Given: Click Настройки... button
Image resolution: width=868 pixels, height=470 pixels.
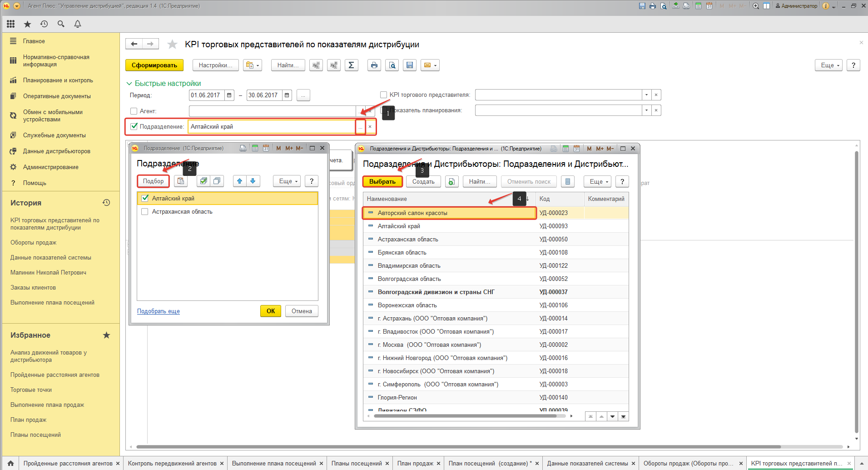Looking at the screenshot, I should [x=215, y=65].
